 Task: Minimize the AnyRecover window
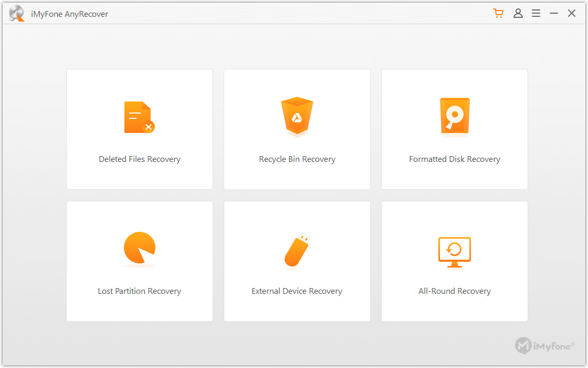coord(554,14)
